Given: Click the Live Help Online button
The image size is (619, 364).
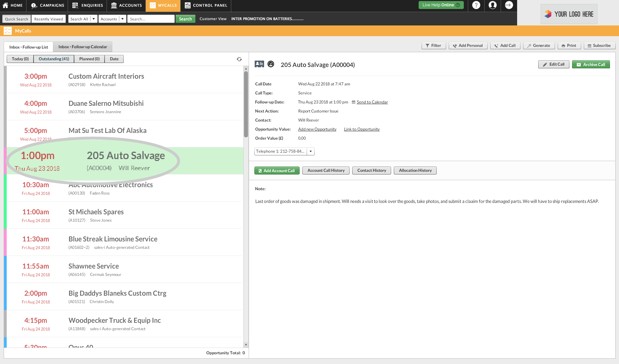Looking at the screenshot, I should click(441, 5).
